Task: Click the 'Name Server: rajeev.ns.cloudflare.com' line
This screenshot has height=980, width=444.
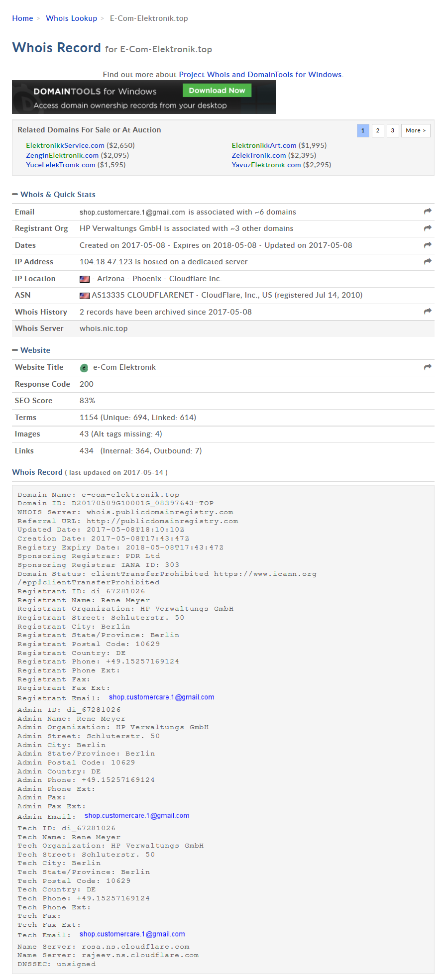Action: [x=108, y=955]
